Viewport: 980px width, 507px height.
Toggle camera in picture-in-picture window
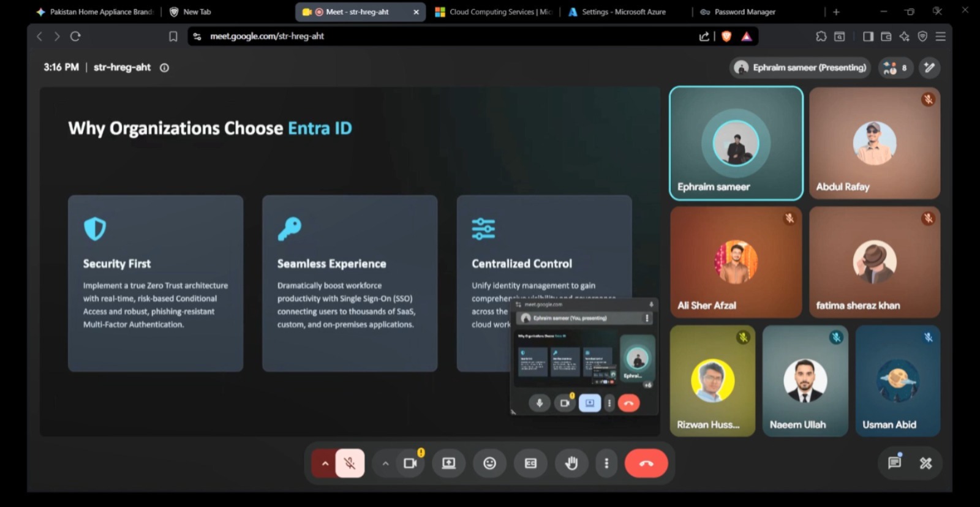[565, 403]
